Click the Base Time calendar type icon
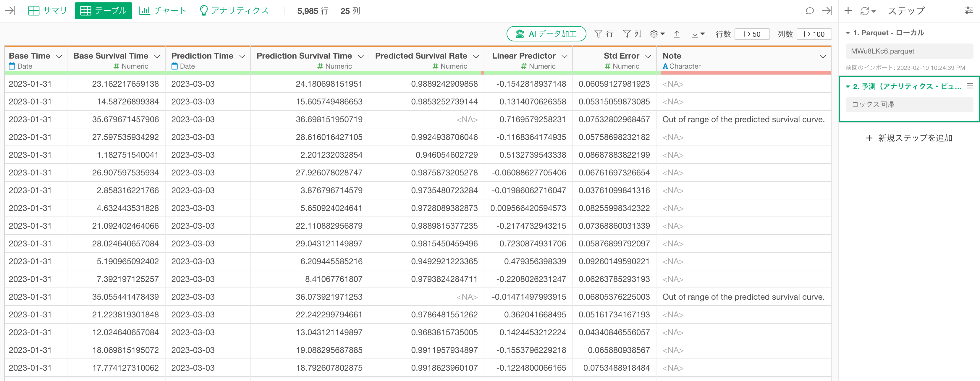This screenshot has height=381, width=980. click(12, 66)
